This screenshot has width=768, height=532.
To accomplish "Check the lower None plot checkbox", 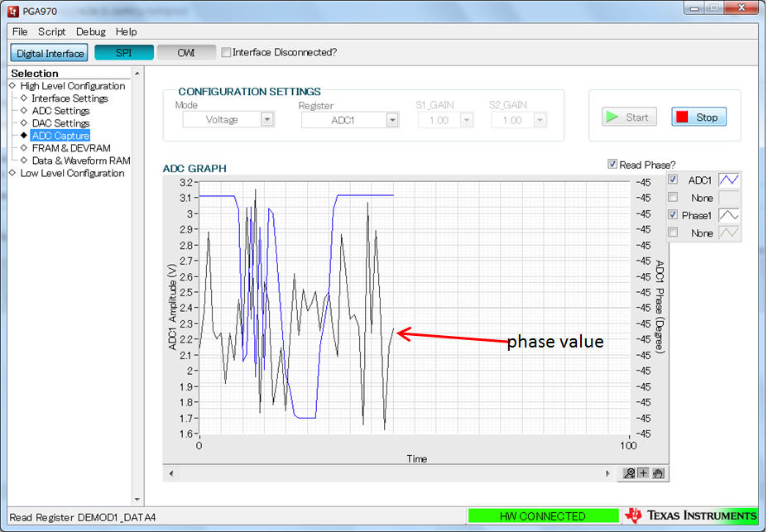I will tap(673, 232).
